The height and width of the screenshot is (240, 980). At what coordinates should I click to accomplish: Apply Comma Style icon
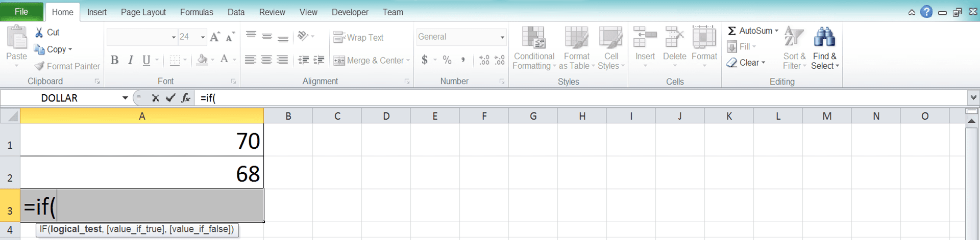pyautogui.click(x=463, y=60)
